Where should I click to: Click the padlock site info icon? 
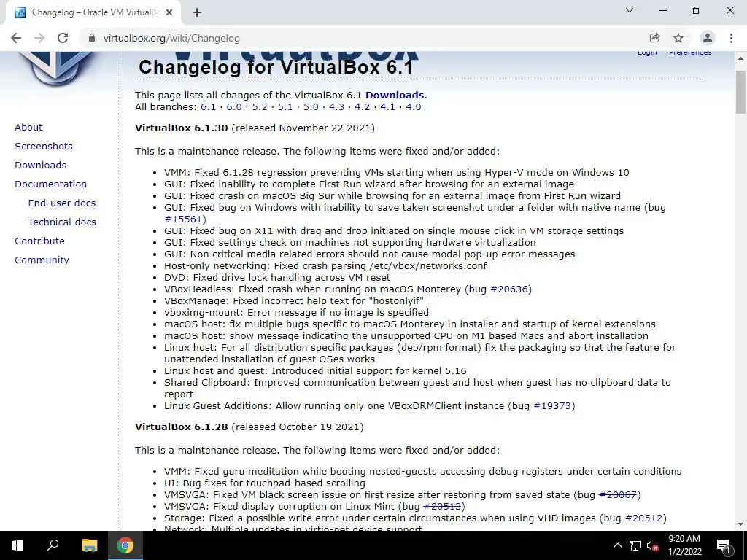pyautogui.click(x=92, y=38)
